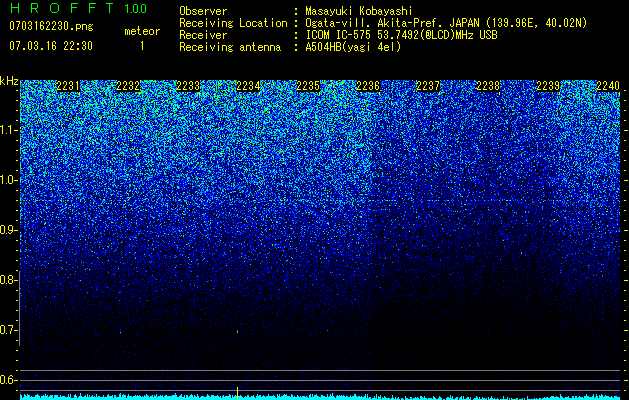629x400 pixels.
Task: Click the 2234 time marker
Action: 248,86
